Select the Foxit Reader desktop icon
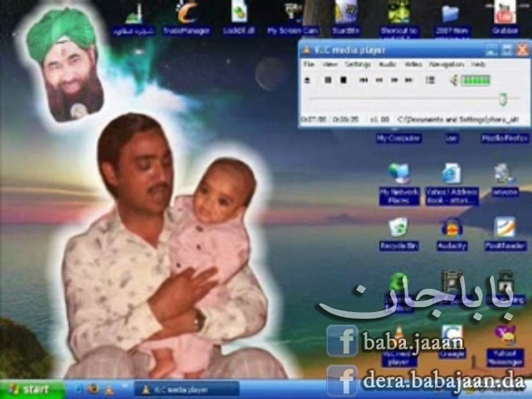The image size is (532, 399). (505, 234)
